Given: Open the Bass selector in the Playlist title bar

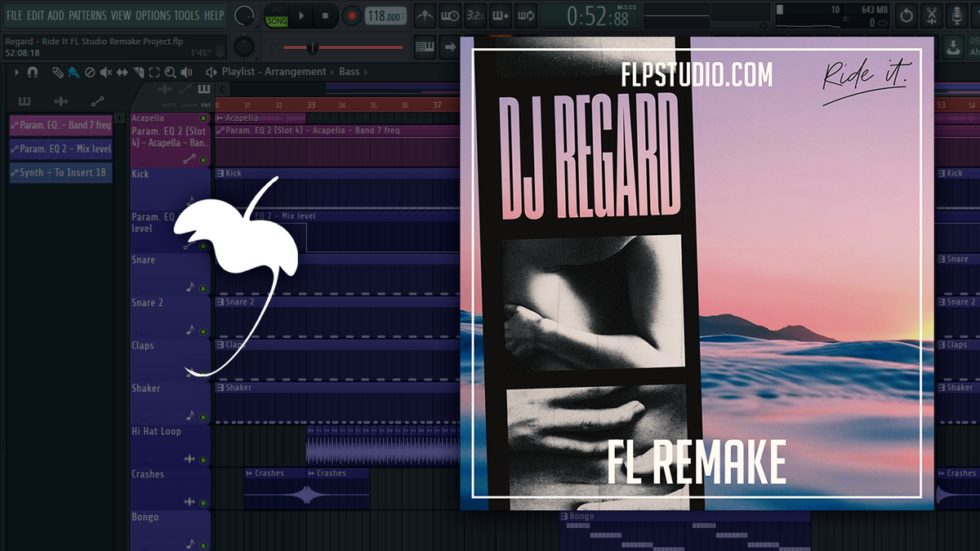Looking at the screenshot, I should click(x=350, y=71).
